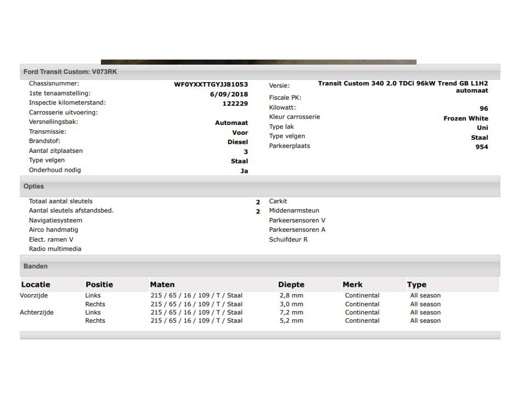
Task: Click the 2,8 mm tread depth
Action: coord(291,295)
